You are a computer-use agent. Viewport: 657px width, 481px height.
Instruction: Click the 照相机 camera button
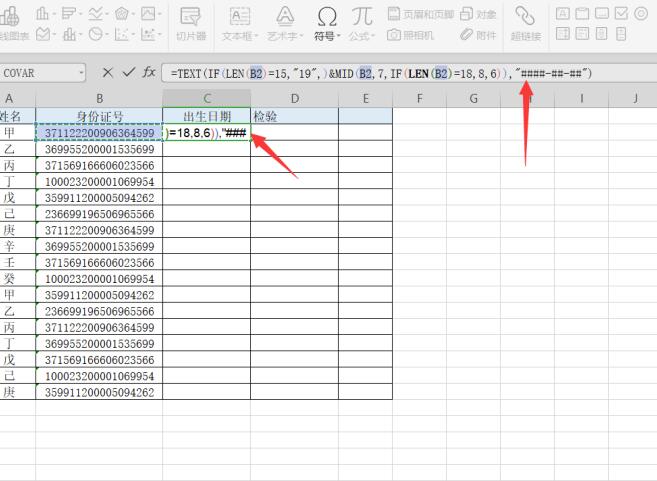coord(410,34)
